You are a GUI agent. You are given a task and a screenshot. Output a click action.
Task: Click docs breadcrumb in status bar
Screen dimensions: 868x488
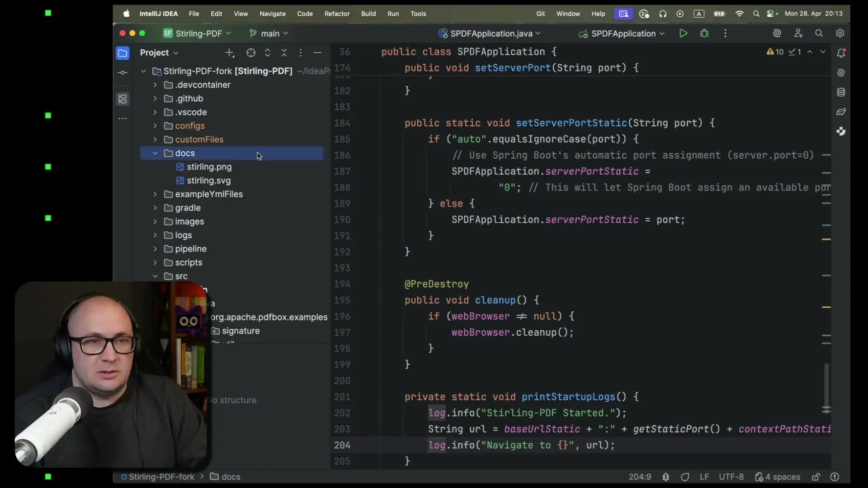225,477
